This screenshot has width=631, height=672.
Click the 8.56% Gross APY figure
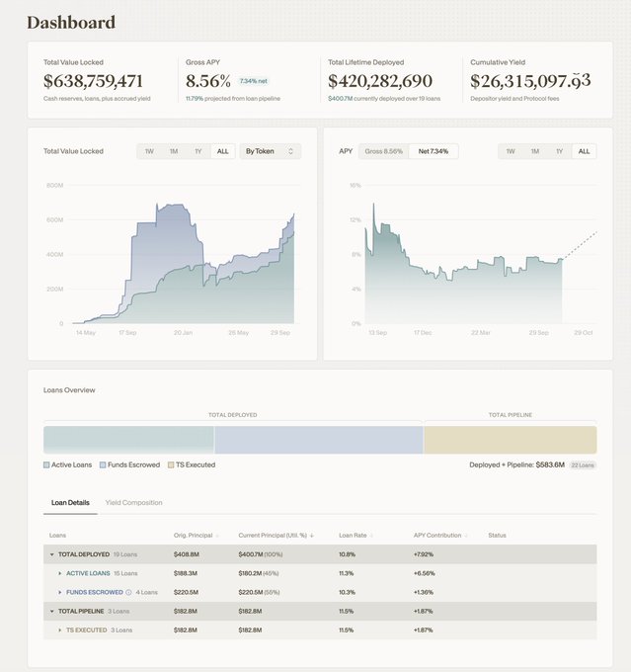pos(208,81)
